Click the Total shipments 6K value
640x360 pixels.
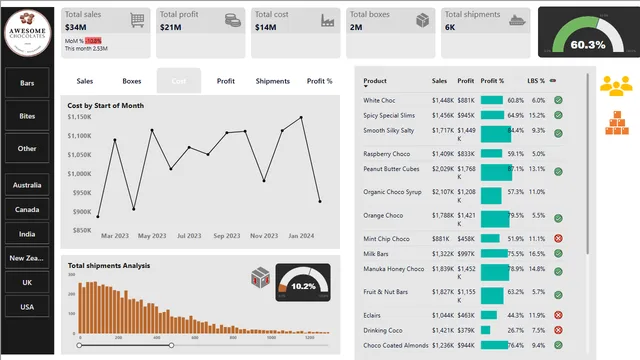[x=450, y=27]
